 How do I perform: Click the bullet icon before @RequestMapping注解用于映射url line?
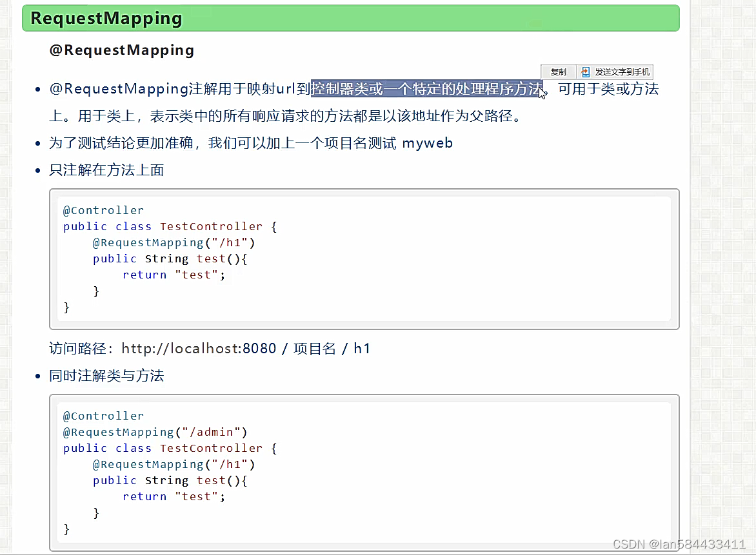pos(39,89)
